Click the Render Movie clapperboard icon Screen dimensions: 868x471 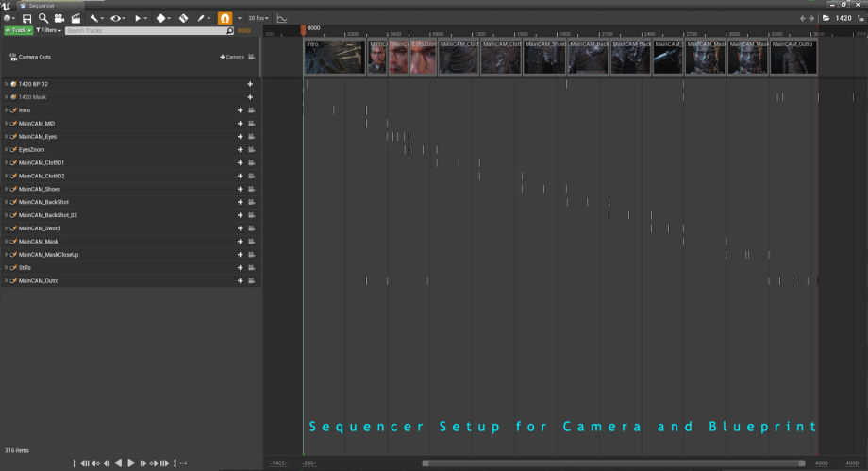[75, 18]
